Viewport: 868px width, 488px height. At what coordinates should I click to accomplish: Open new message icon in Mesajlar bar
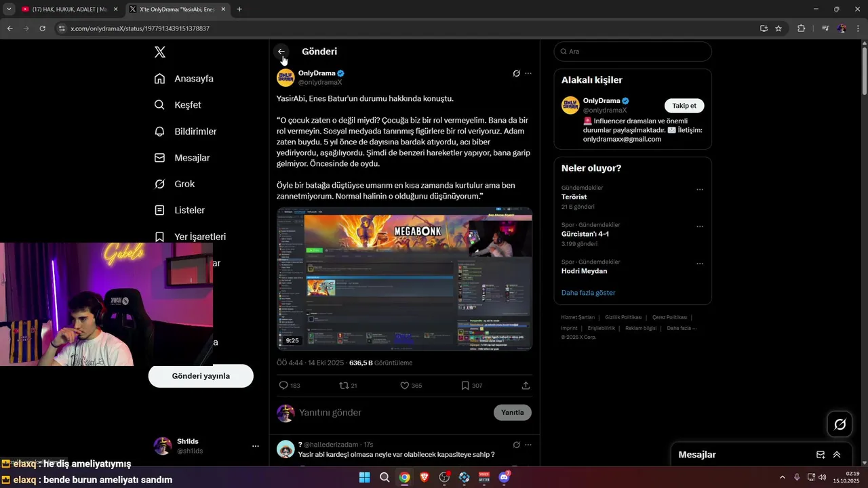pos(821,455)
